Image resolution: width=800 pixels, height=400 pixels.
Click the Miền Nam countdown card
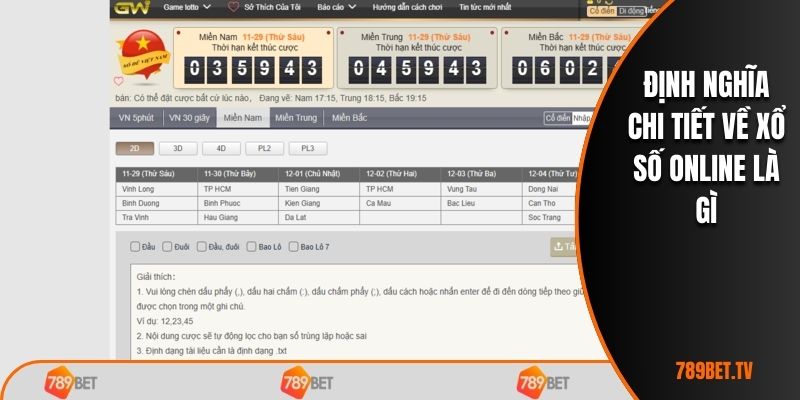pyautogui.click(x=254, y=58)
